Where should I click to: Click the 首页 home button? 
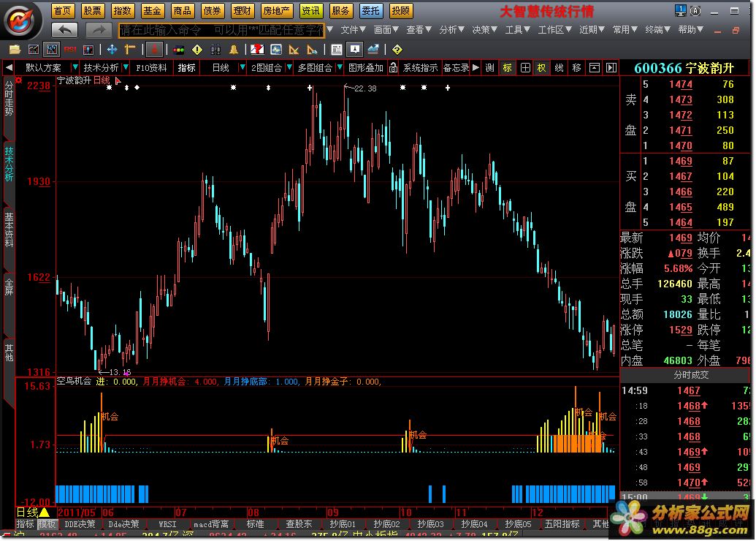62,10
